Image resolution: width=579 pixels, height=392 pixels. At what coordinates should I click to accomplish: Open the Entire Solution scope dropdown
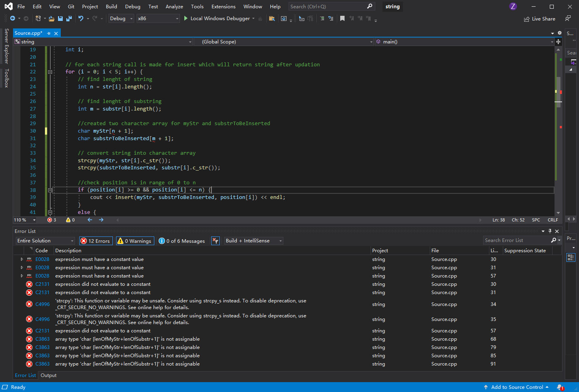click(45, 241)
